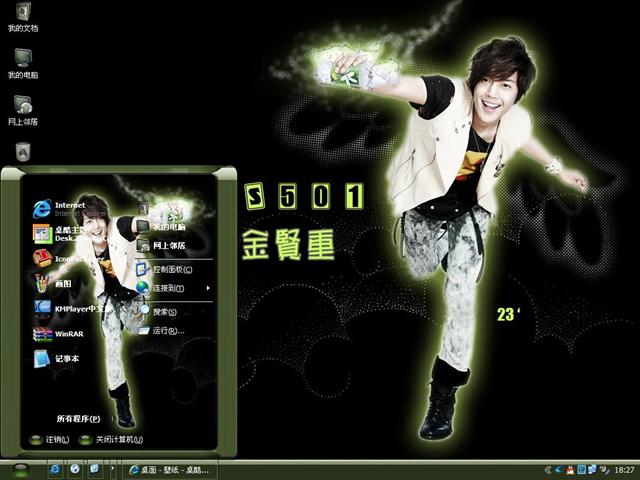Screen dimensions: 640x480
Task: Open 运行(R)... run dialog entry
Action: point(162,331)
